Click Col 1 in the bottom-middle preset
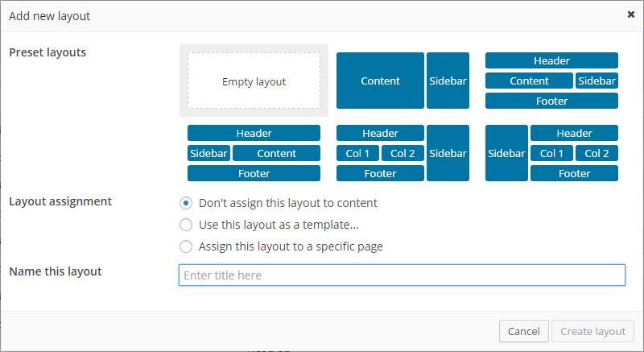Screen dimensions: 644x352 [x=357, y=153]
